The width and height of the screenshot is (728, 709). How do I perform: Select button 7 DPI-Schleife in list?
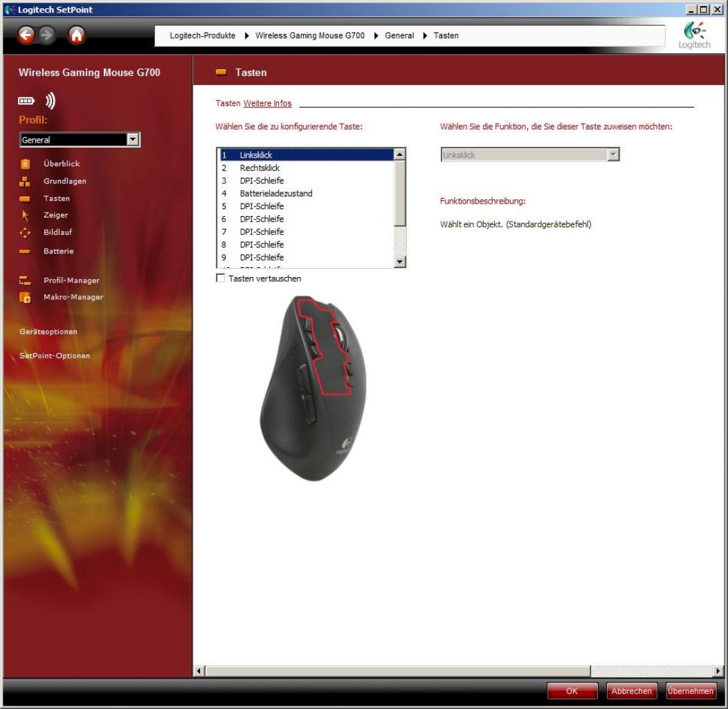click(307, 232)
